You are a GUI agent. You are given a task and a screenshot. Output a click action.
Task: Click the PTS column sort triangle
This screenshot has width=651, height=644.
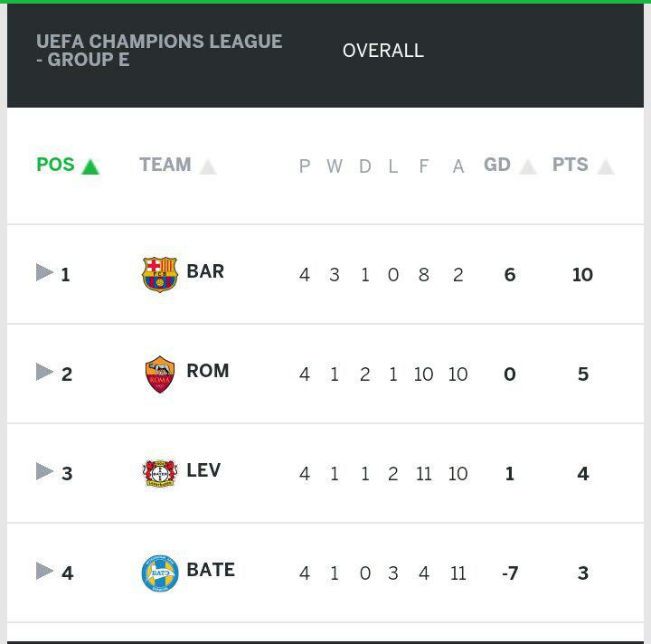606,167
